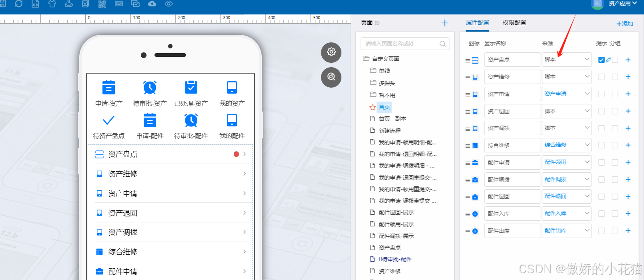Open the round gear settings button
This screenshot has width=644, height=280.
[331, 52]
